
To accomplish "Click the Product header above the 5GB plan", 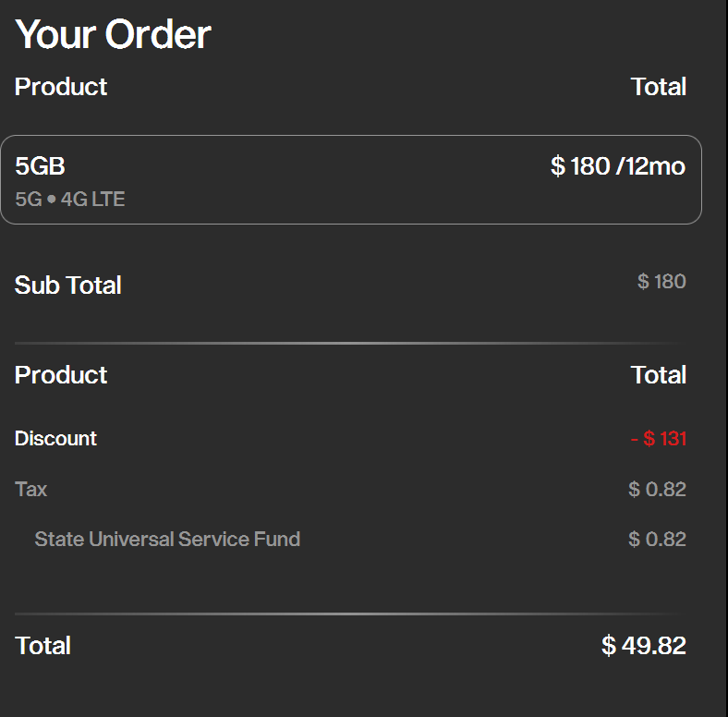I will point(61,87).
